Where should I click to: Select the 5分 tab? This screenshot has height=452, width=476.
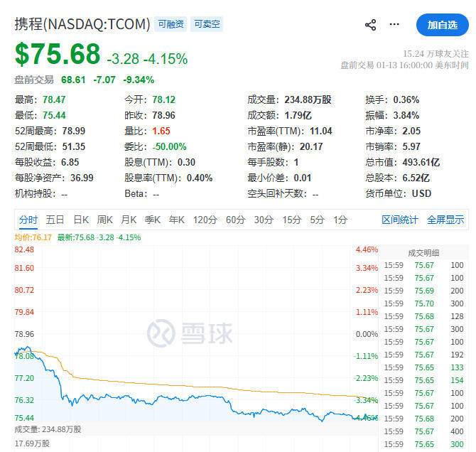pyautogui.click(x=318, y=220)
